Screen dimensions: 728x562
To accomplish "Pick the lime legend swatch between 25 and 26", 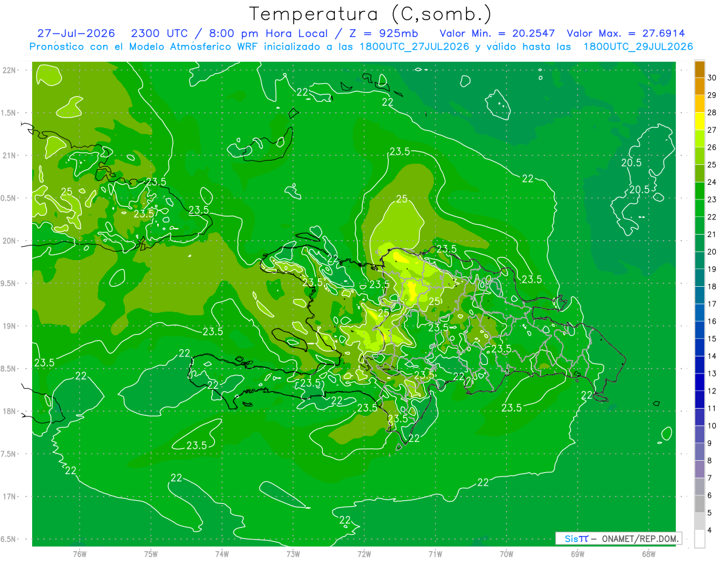I will point(699,156).
